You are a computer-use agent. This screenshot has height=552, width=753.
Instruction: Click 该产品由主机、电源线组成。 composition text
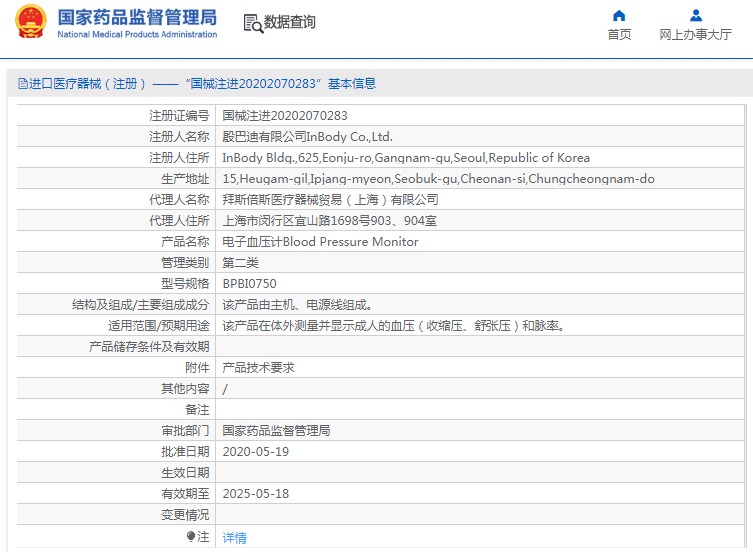pos(298,305)
